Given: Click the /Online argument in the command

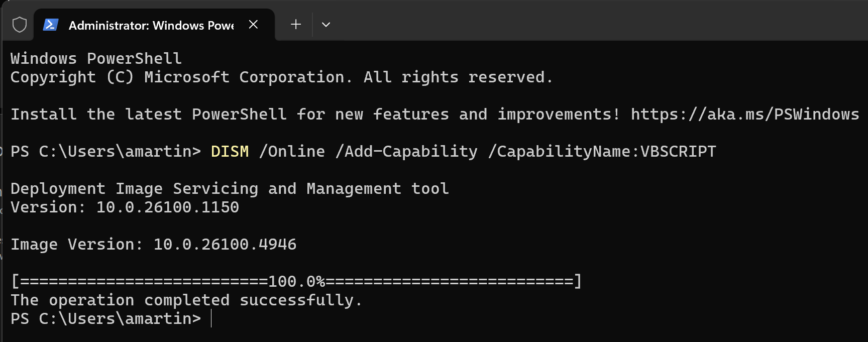Looking at the screenshot, I should click(x=292, y=152).
